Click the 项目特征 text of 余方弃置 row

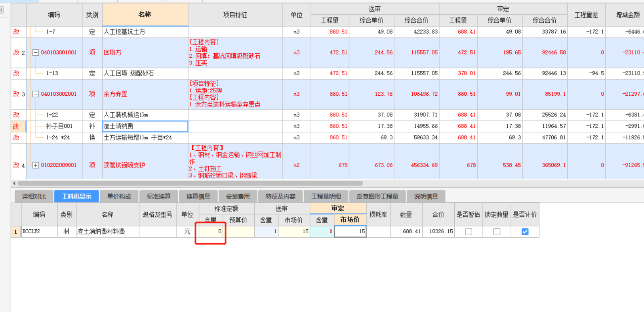pos(225,94)
